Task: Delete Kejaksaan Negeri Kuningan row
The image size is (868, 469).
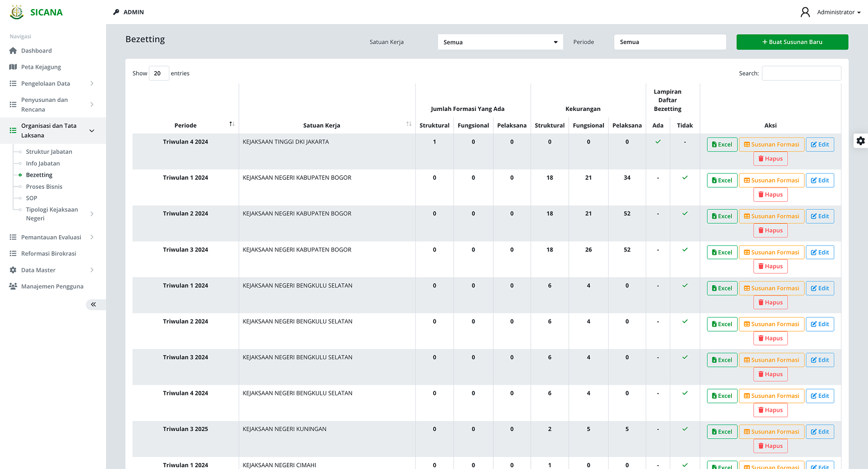Action: click(x=770, y=446)
